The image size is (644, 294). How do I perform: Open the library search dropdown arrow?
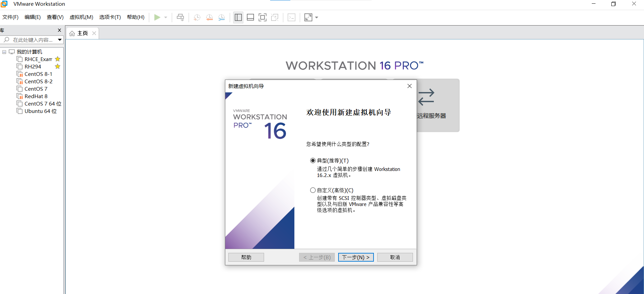click(60, 40)
